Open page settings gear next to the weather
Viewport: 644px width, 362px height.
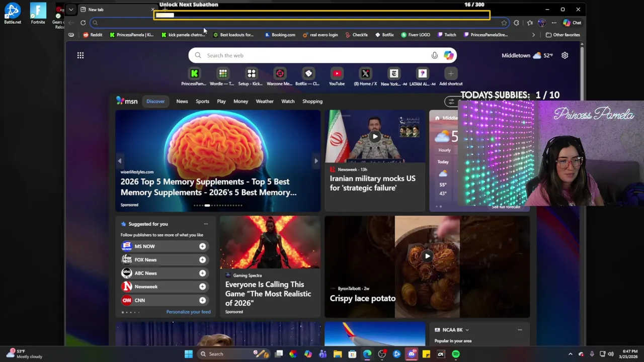click(x=565, y=55)
